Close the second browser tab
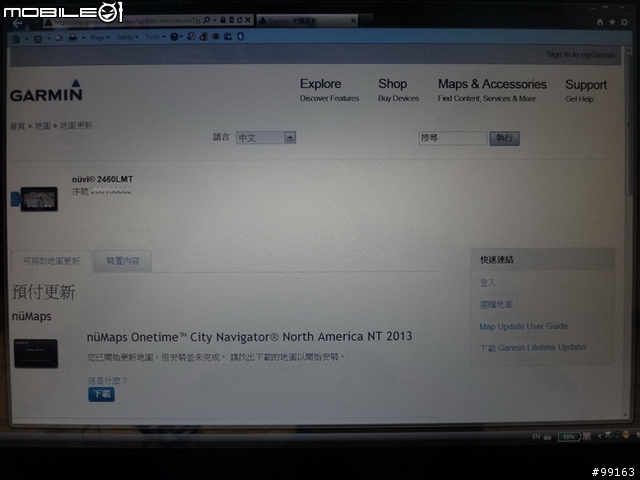Viewport: 640px width, 480px height. [353, 20]
